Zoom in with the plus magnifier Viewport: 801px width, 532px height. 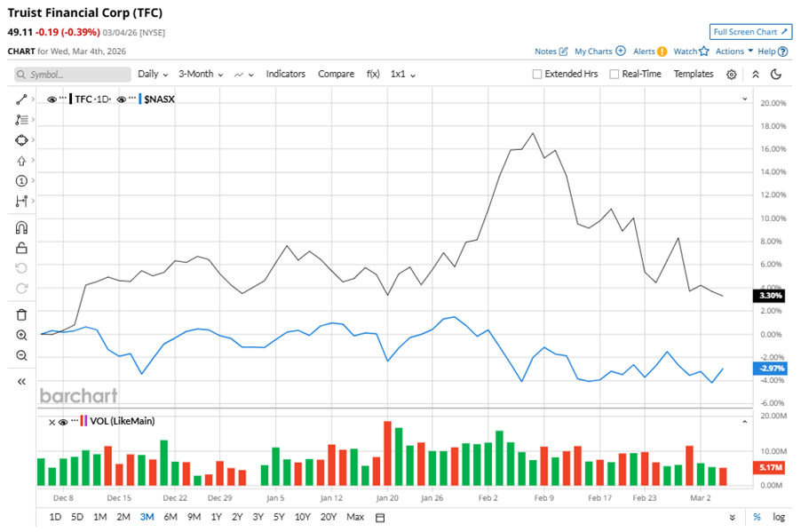(21, 335)
